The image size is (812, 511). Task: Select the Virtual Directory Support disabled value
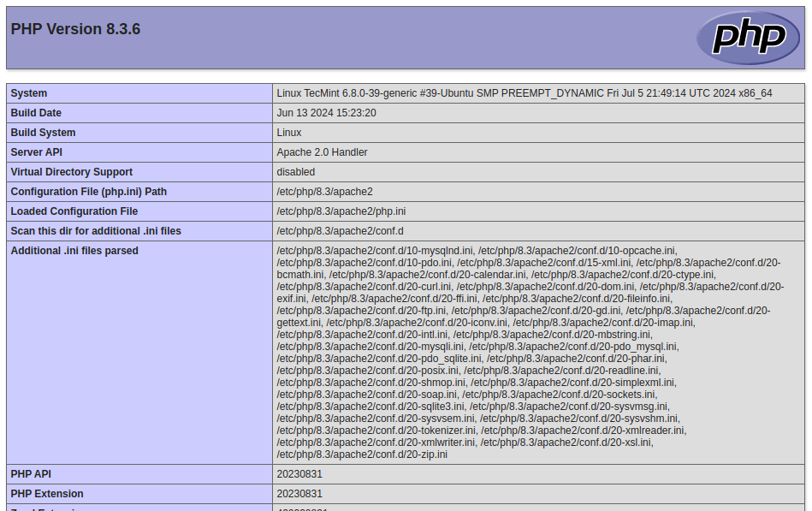tap(295, 172)
